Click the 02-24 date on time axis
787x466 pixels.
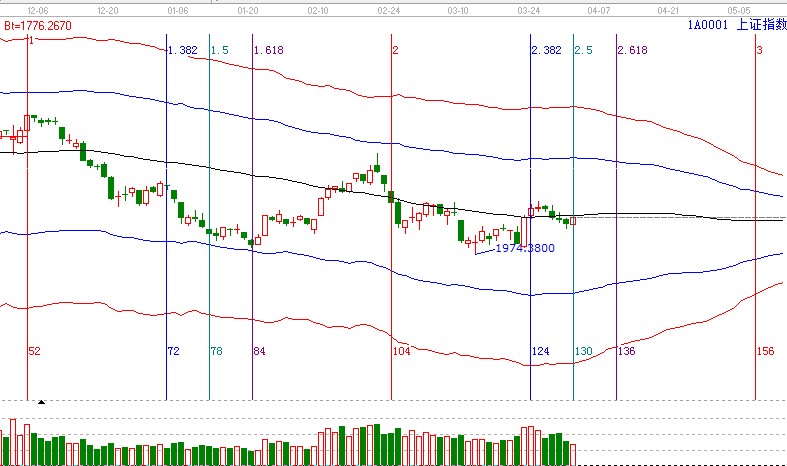(x=390, y=9)
